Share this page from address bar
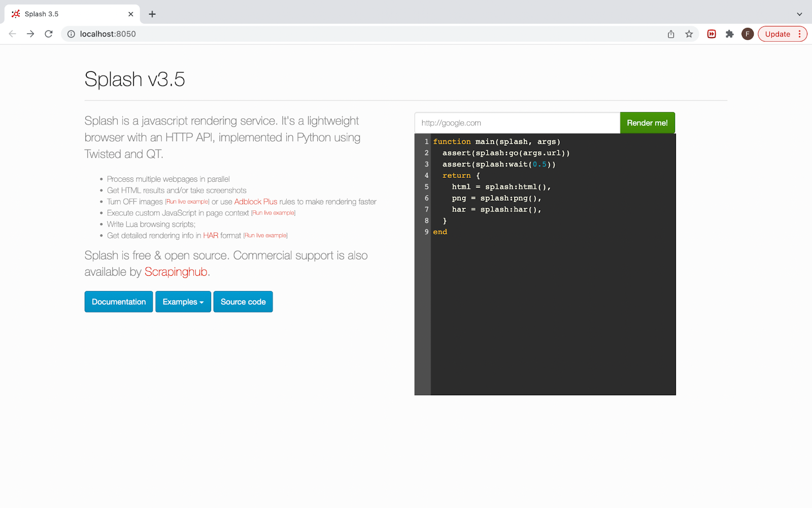Viewport: 812px width, 508px height. 671,34
